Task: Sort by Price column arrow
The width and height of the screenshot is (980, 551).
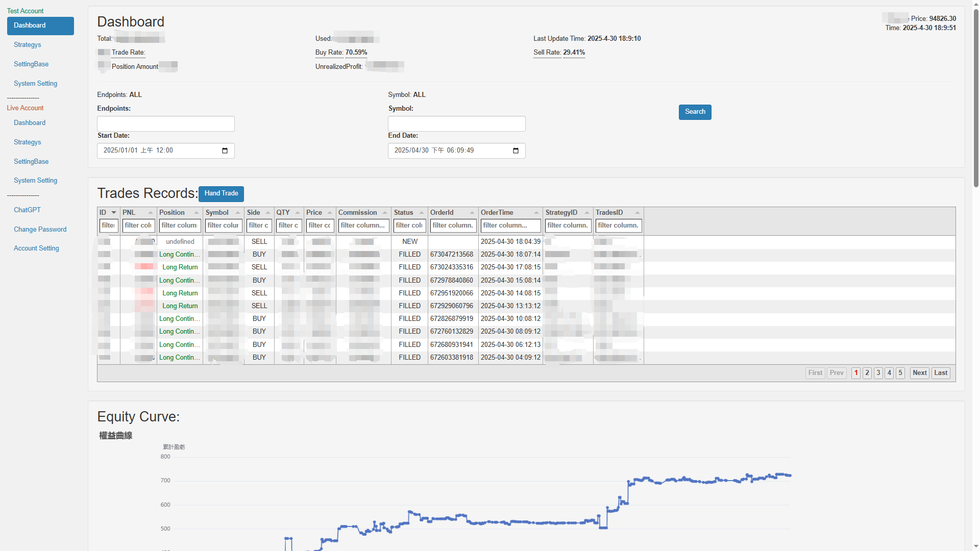Action: coord(330,213)
